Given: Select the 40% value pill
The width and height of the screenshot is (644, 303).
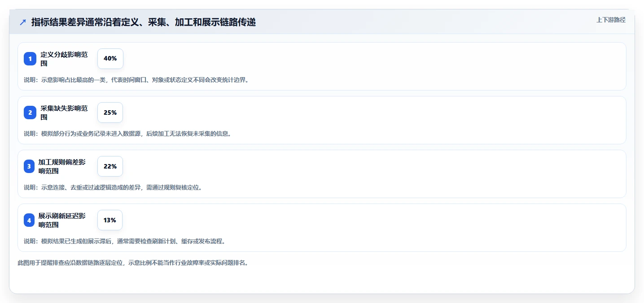Looking at the screenshot, I should tap(110, 59).
